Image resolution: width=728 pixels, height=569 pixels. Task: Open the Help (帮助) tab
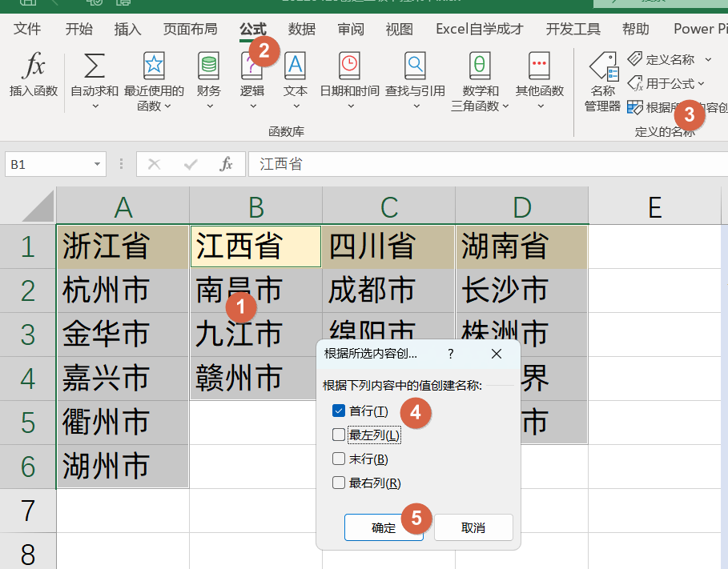[x=636, y=29]
